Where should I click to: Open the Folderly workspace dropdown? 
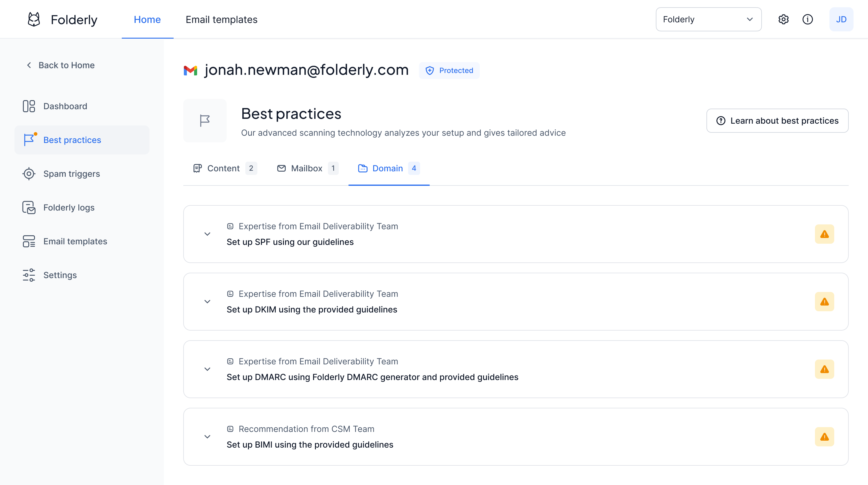(708, 19)
